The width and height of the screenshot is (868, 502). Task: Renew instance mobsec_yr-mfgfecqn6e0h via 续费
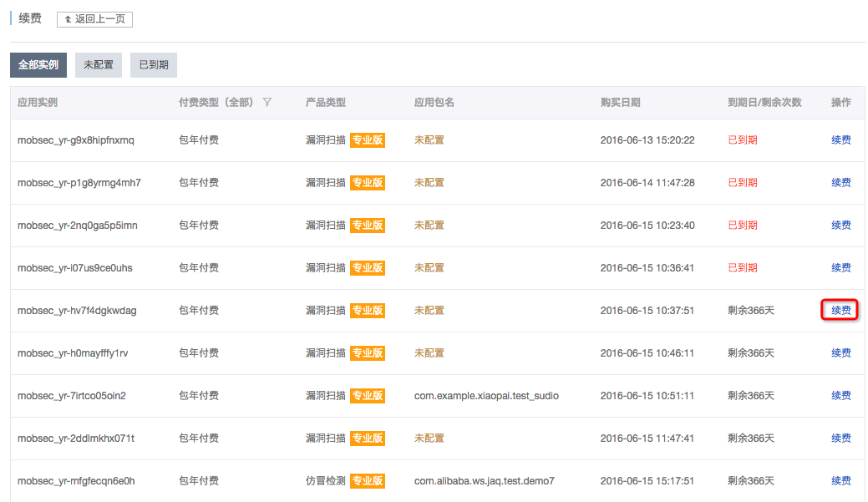coord(840,481)
